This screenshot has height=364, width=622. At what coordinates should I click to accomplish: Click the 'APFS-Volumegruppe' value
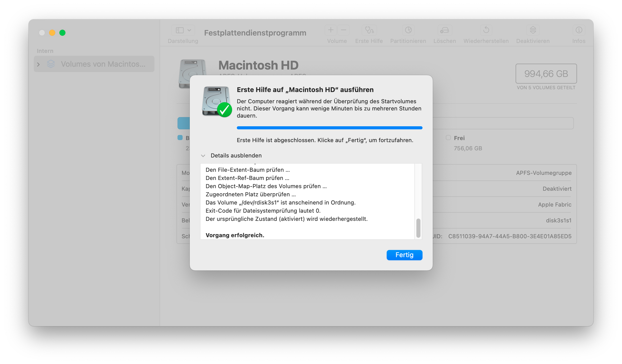(544, 173)
